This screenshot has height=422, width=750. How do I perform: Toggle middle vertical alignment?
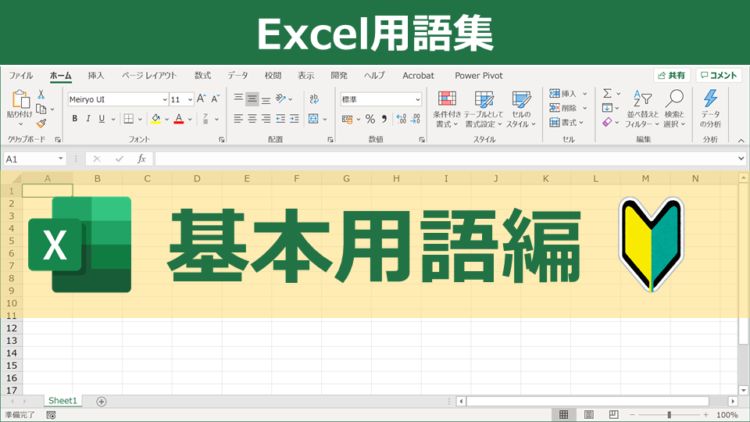coord(252,99)
